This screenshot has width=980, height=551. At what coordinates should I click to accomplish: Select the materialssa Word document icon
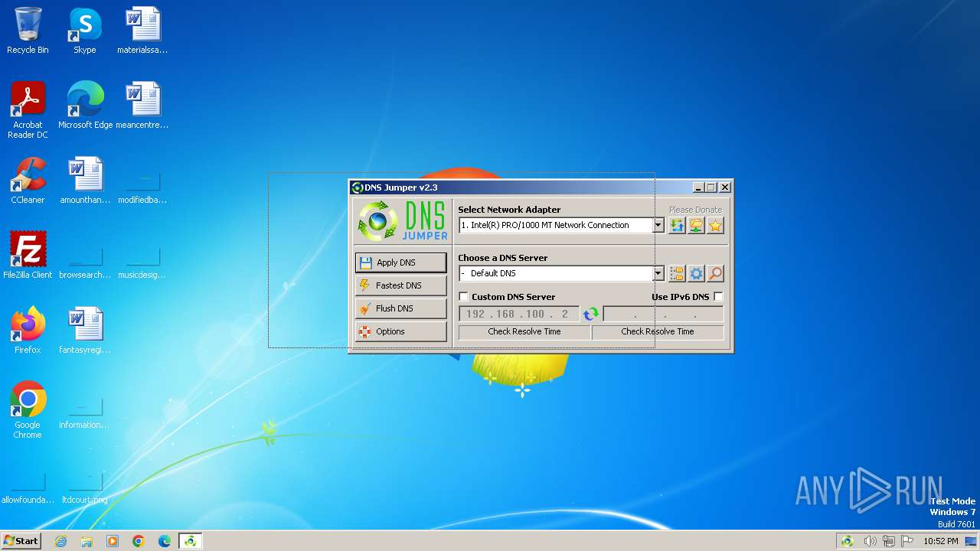click(142, 31)
